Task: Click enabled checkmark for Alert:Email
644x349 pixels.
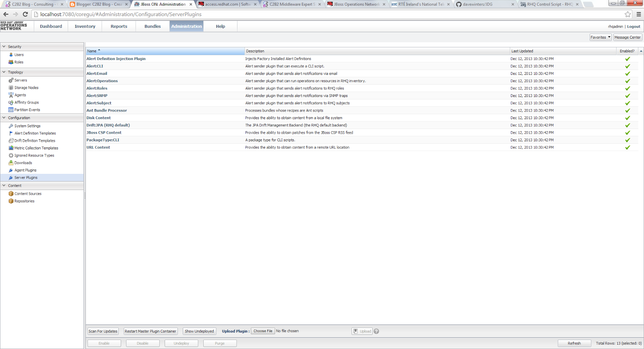Action: (x=627, y=74)
